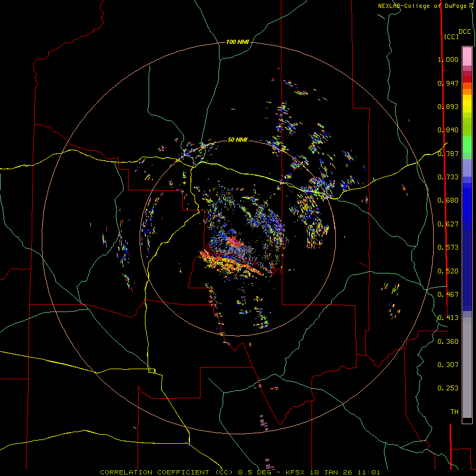
Task: Click the TH threshold label on the scale
Action: pyautogui.click(x=454, y=411)
